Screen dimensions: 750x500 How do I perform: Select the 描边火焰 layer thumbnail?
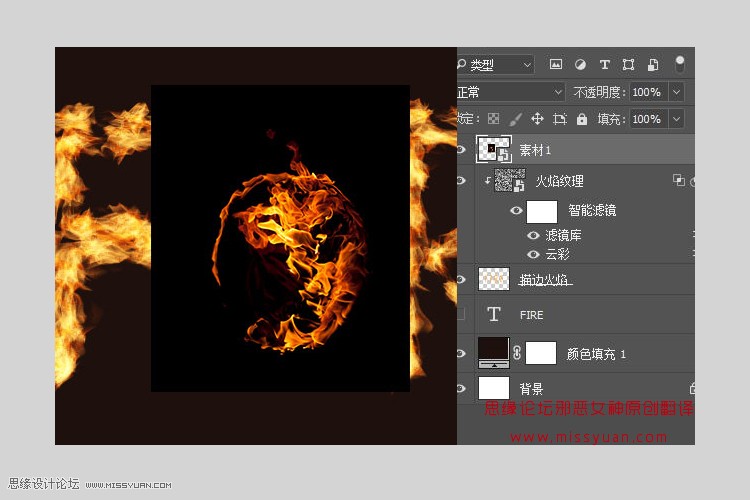[494, 279]
